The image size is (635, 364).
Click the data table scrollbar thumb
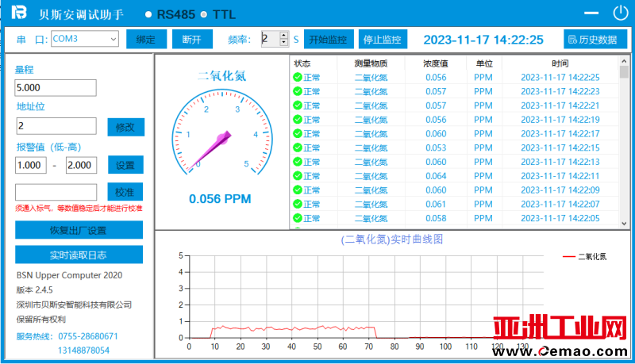tap(624, 71)
